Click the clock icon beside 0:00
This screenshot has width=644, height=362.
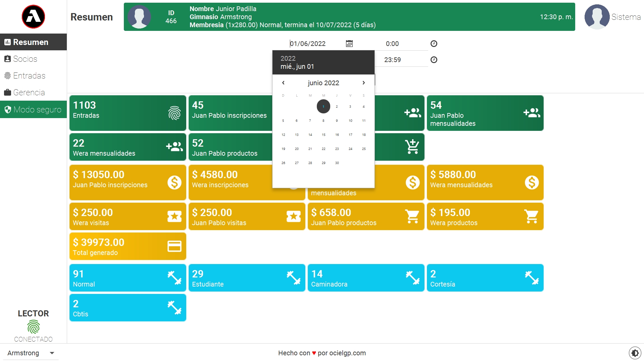click(x=434, y=44)
